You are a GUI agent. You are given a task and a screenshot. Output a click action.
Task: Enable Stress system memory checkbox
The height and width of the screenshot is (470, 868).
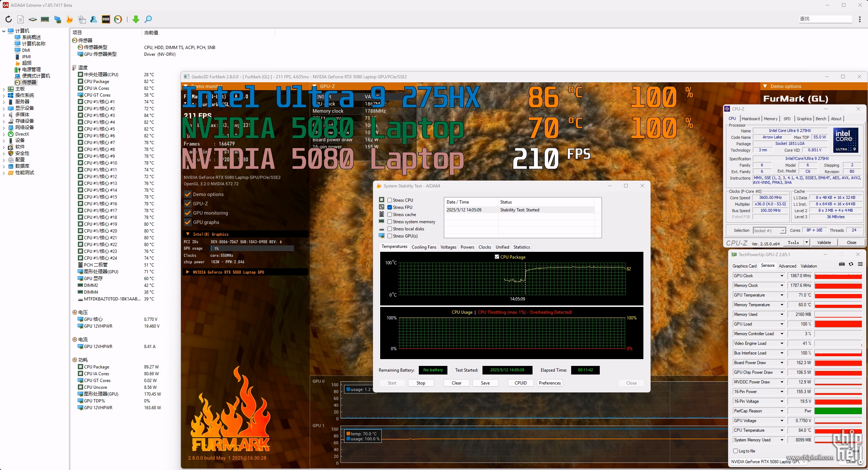click(x=390, y=222)
